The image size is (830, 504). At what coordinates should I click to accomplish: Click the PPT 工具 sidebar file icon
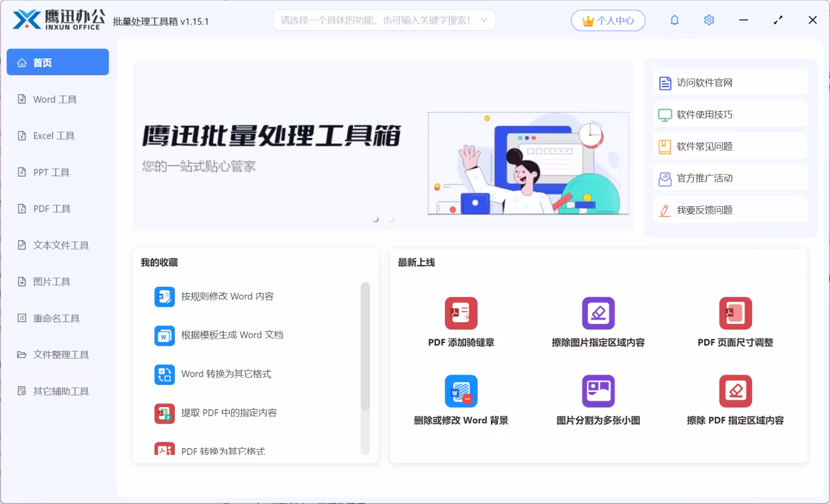(x=22, y=173)
